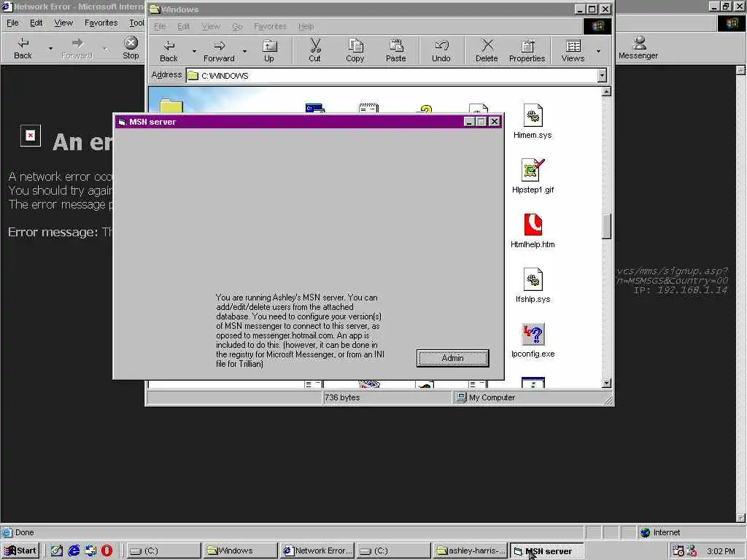This screenshot has width=747, height=560.
Task: Click Back in the Internet Explorer toolbar
Action: tap(23, 48)
